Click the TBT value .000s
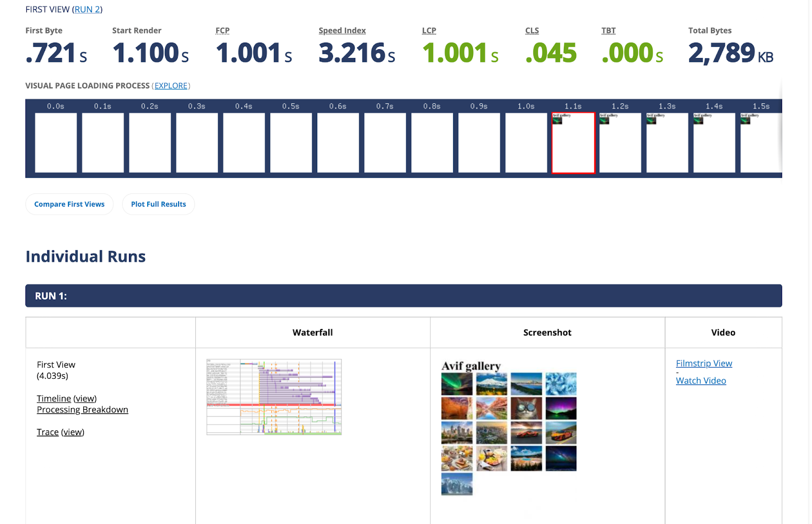Screen dimensions: 812x524 (x=632, y=53)
